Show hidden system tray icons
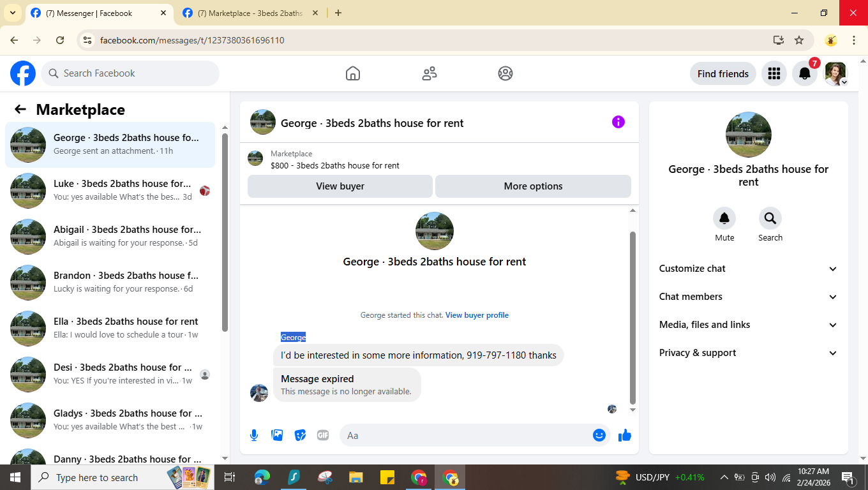Image resolution: width=868 pixels, height=490 pixels. pos(724,477)
